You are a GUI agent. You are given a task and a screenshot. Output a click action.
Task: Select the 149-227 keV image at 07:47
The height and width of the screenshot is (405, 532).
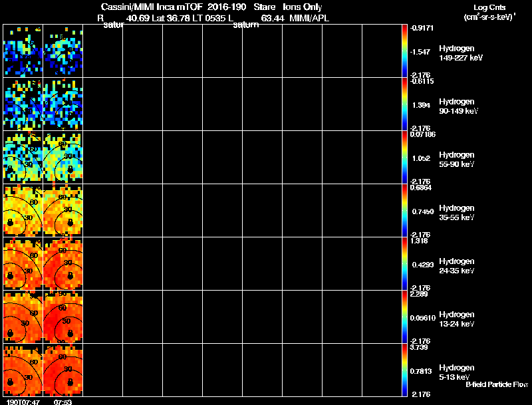tap(23, 51)
